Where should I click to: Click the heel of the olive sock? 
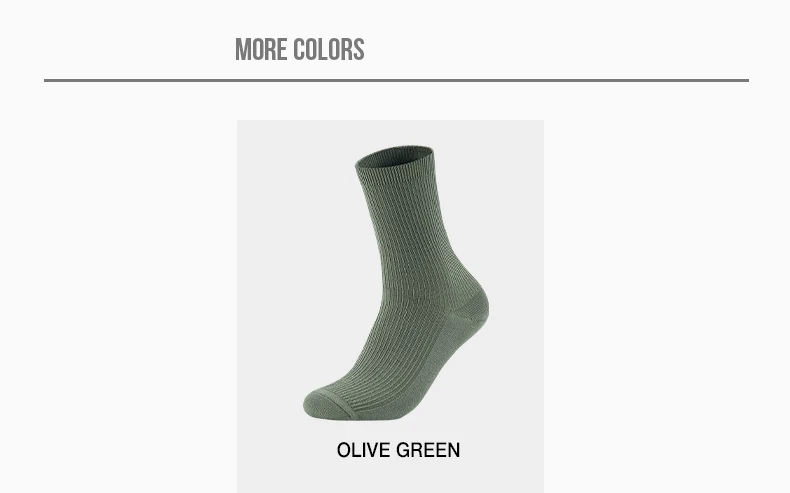click(471, 306)
